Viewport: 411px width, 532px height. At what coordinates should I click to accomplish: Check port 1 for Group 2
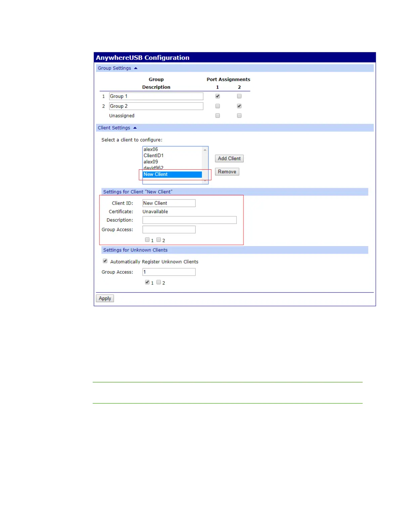pos(218,106)
